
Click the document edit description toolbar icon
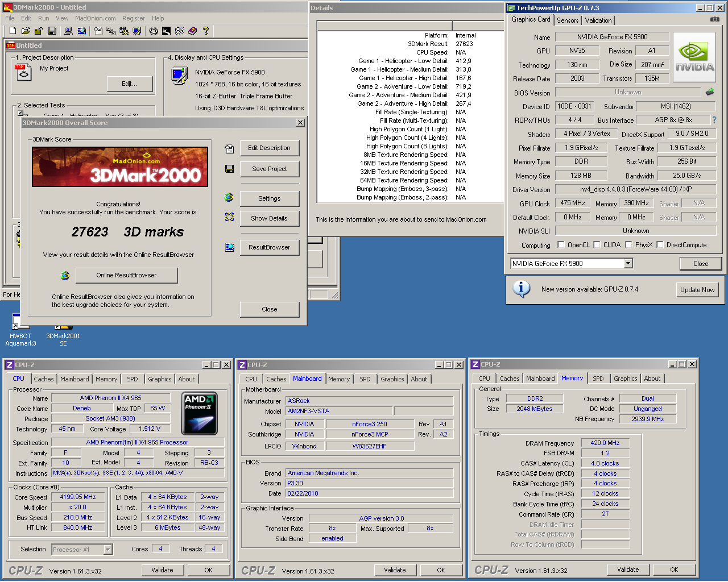point(98,31)
